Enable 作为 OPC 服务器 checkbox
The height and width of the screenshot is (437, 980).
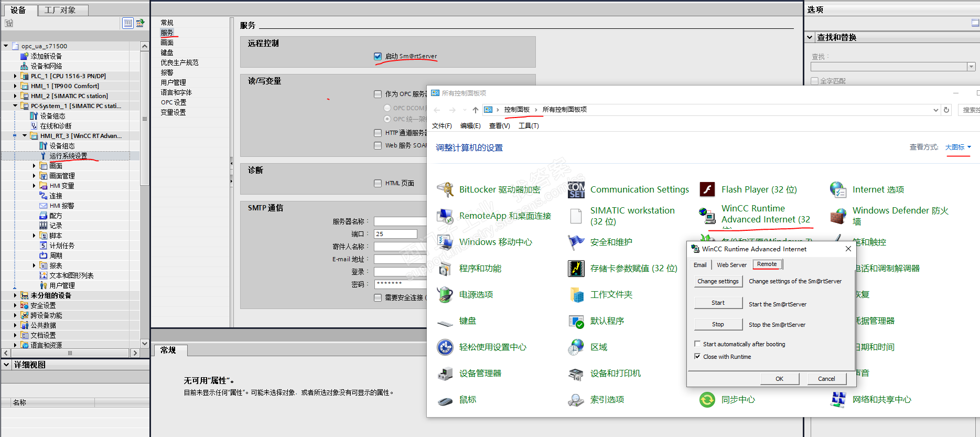pos(378,94)
